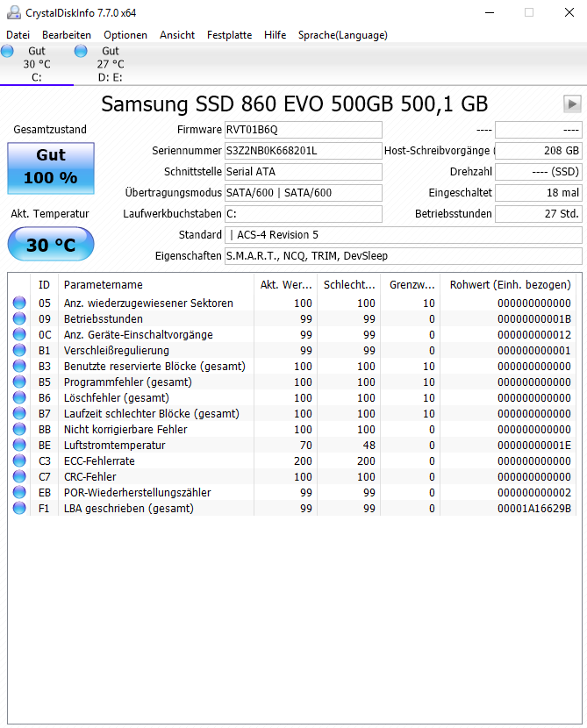Click the ID column header
This screenshot has width=587, height=728.
(x=44, y=284)
